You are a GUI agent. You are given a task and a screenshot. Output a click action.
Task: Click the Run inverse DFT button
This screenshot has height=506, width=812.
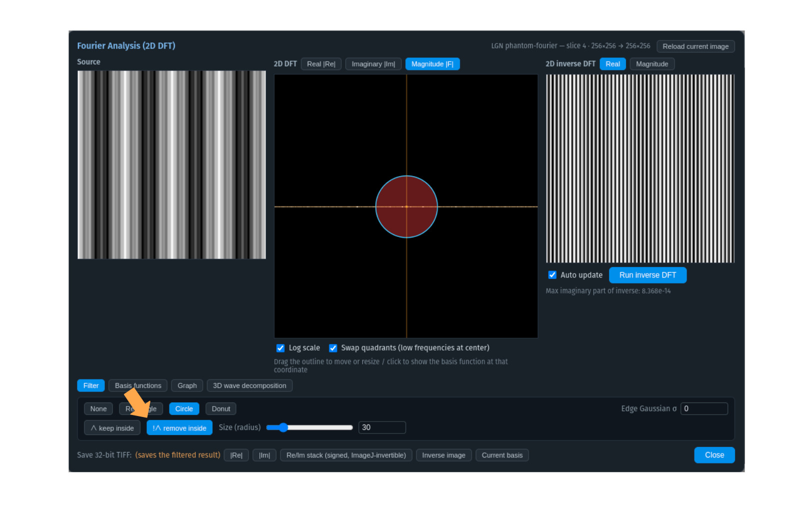pos(648,275)
